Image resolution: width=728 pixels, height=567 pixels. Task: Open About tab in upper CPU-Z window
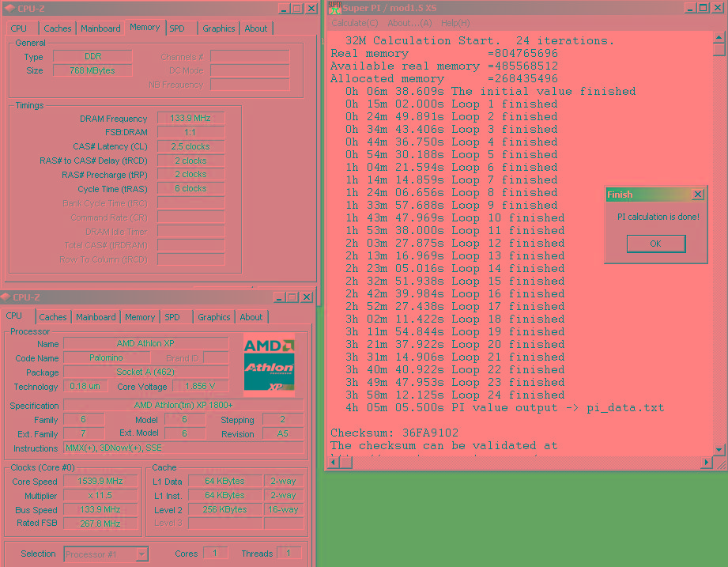(x=256, y=28)
